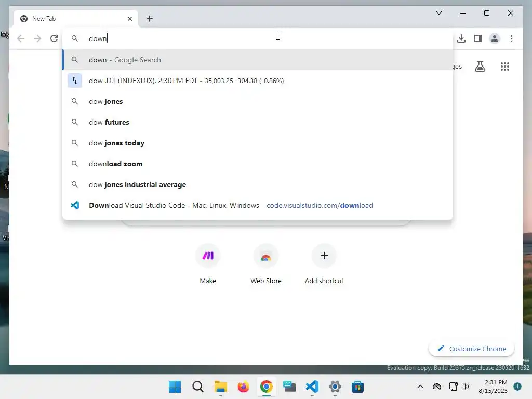This screenshot has height=399, width=532.
Task: Close the New Tab tab
Action: point(129,19)
